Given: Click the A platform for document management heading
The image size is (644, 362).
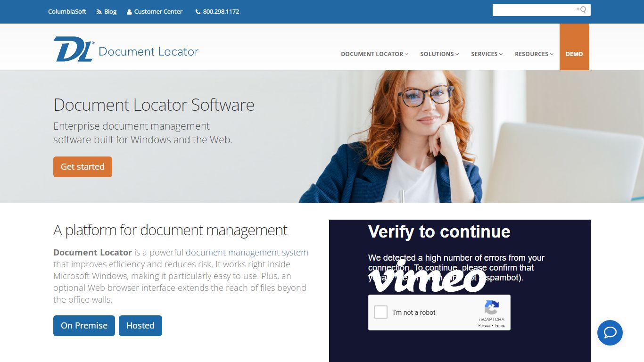Looking at the screenshot, I should click(x=170, y=230).
